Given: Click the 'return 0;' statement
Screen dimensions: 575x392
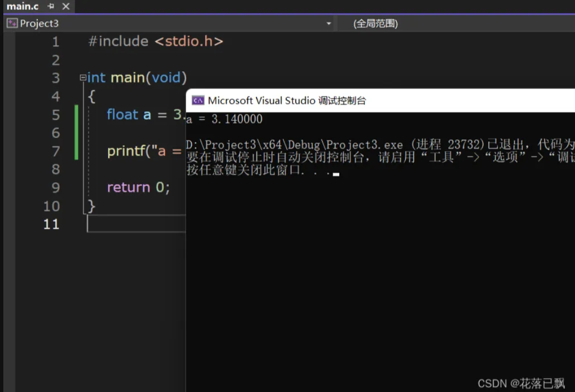Looking at the screenshot, I should (138, 187).
